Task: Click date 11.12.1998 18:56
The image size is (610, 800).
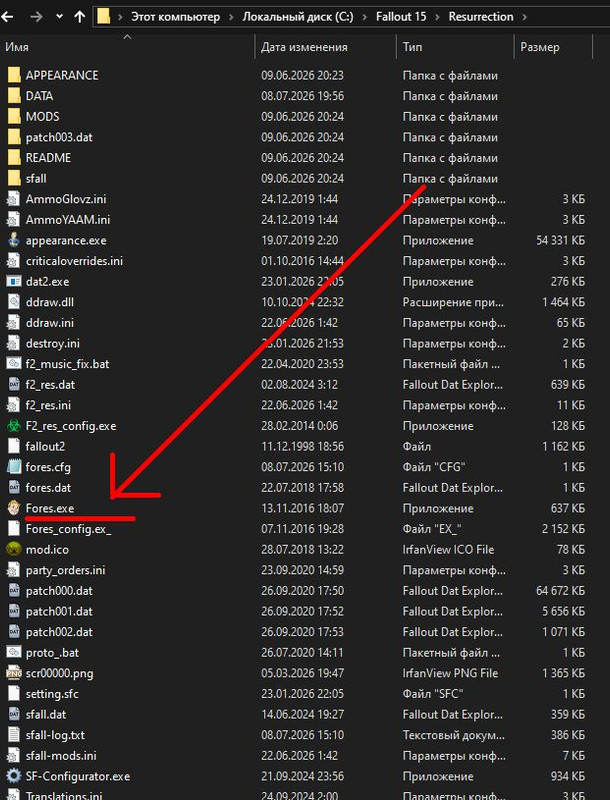Action: (x=302, y=446)
